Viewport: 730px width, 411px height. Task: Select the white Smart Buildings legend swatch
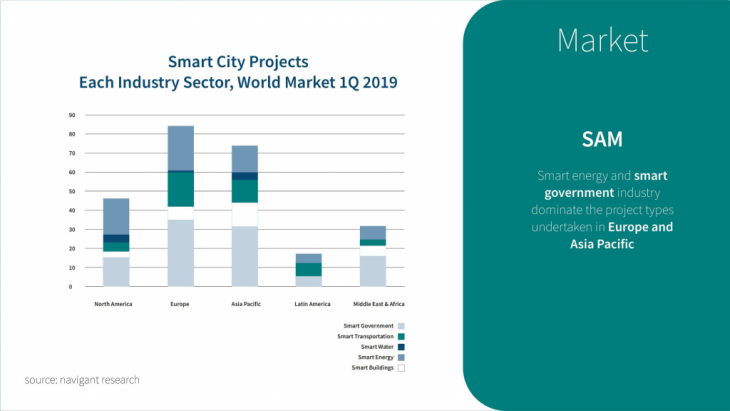click(401, 368)
